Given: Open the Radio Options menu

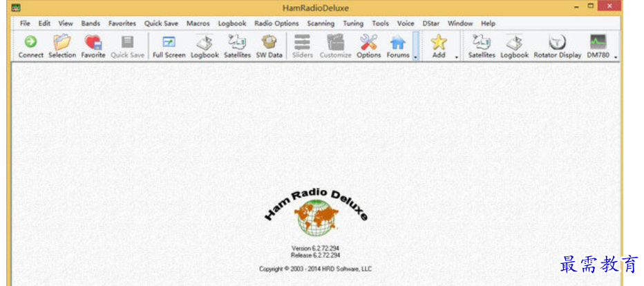Looking at the screenshot, I should 276,23.
